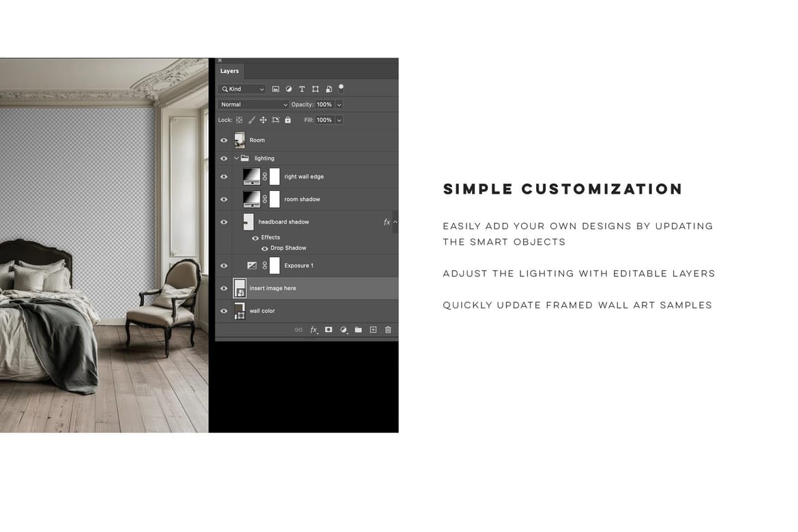
Task: Create new adjustment layer icon
Action: click(x=344, y=330)
